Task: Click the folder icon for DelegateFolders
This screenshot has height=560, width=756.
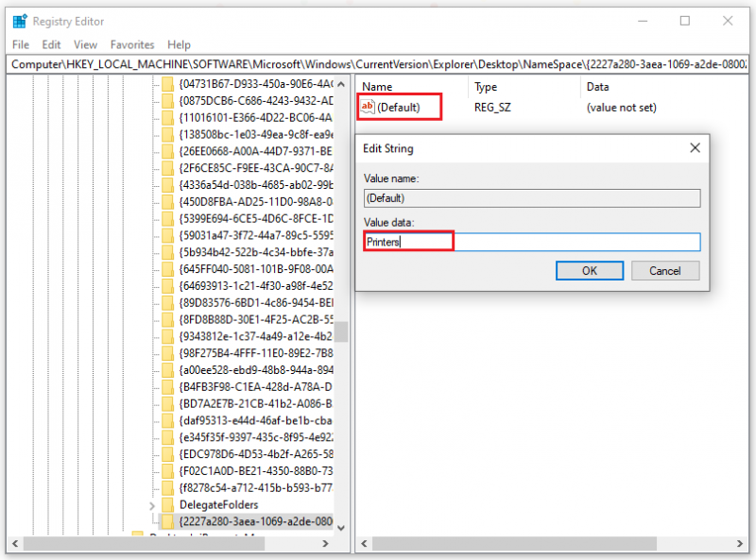Action: pos(167,504)
